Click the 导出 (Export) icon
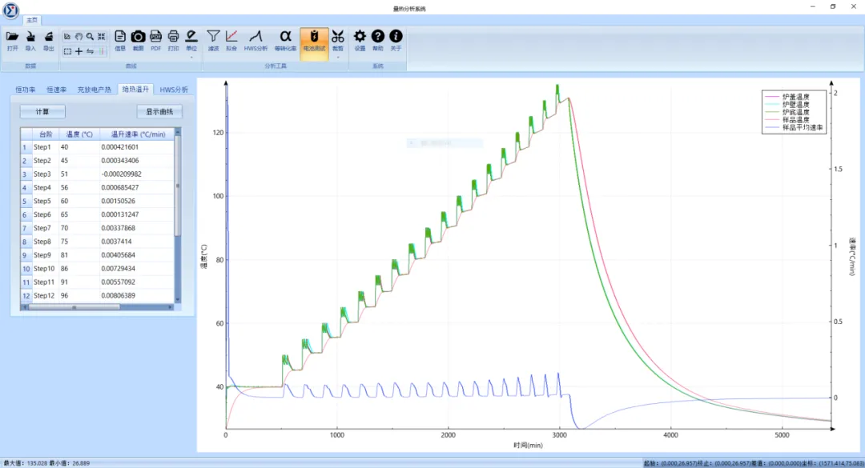The height and width of the screenshot is (468, 866). [x=48, y=39]
